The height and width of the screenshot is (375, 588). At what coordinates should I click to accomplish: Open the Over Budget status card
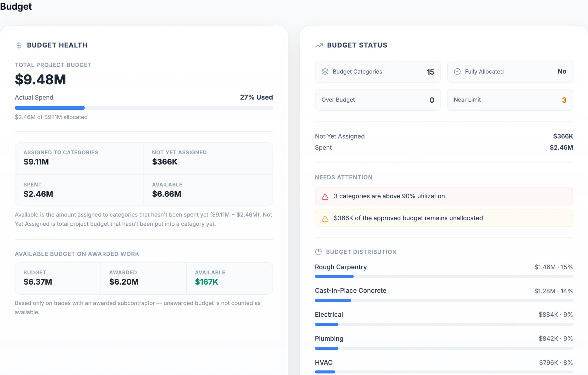(378, 100)
